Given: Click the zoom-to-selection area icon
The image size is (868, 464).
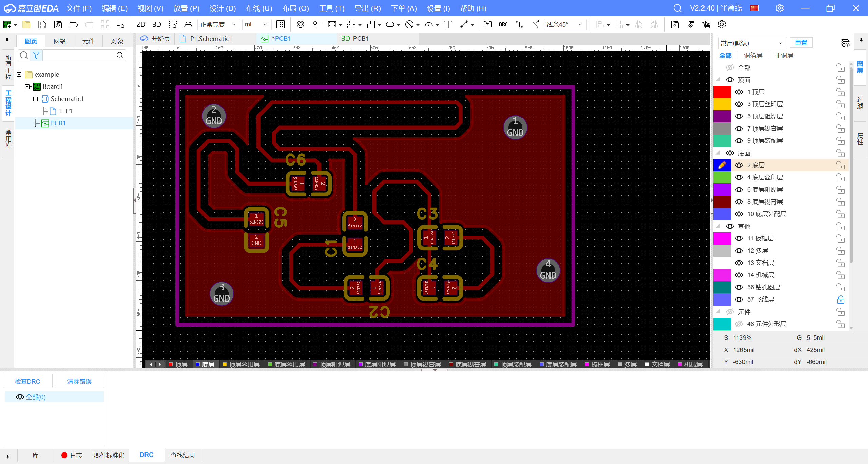Looking at the screenshot, I should [173, 24].
